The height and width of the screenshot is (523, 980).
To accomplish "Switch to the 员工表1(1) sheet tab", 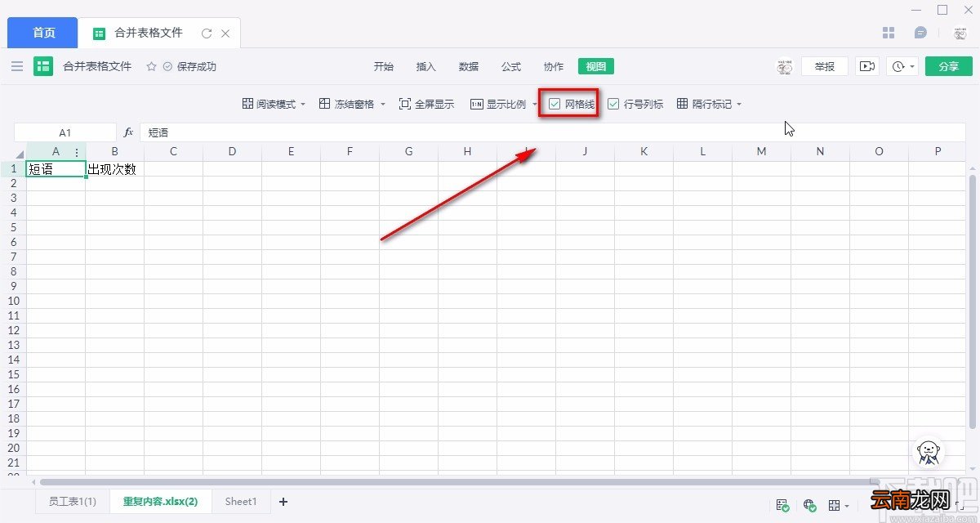I will coord(72,502).
